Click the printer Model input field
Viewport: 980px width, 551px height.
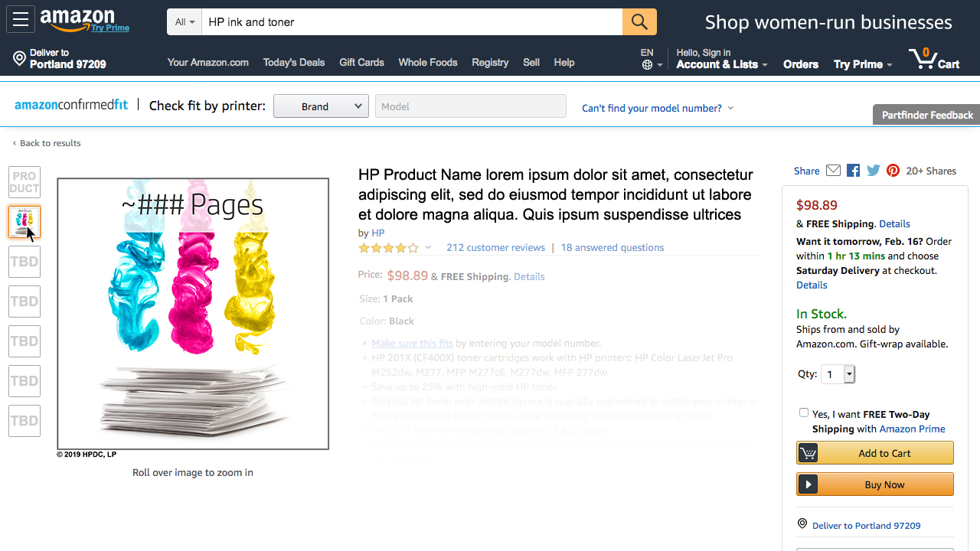pyautogui.click(x=471, y=106)
